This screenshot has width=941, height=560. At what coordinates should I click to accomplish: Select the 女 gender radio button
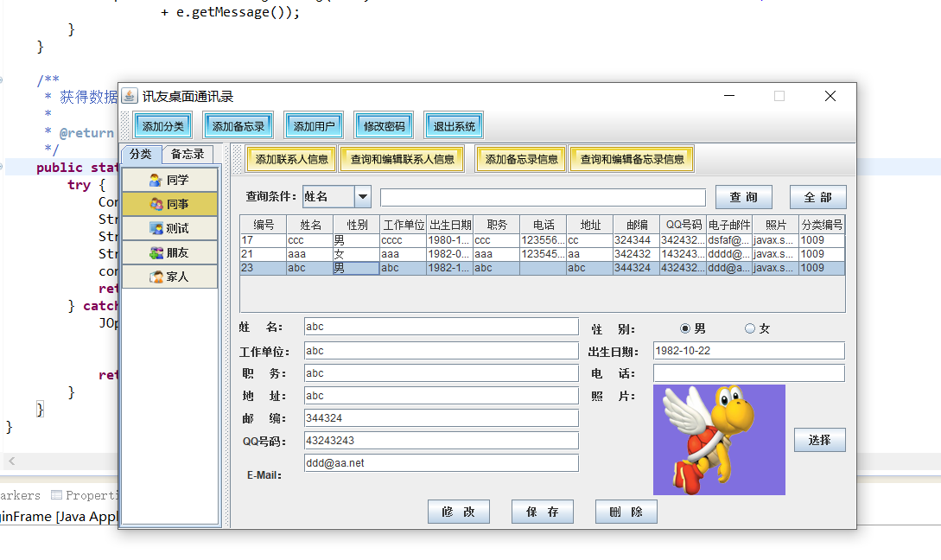click(x=749, y=328)
